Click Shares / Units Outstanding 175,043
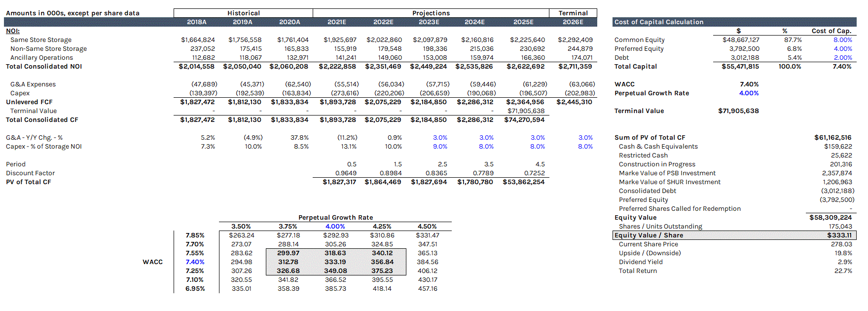The width and height of the screenshot is (868, 311). (x=840, y=227)
